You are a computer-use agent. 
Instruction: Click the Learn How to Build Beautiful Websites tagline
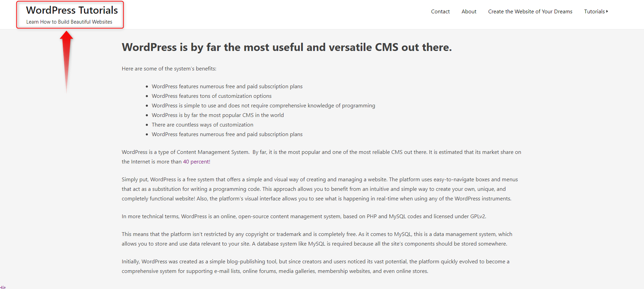(69, 22)
